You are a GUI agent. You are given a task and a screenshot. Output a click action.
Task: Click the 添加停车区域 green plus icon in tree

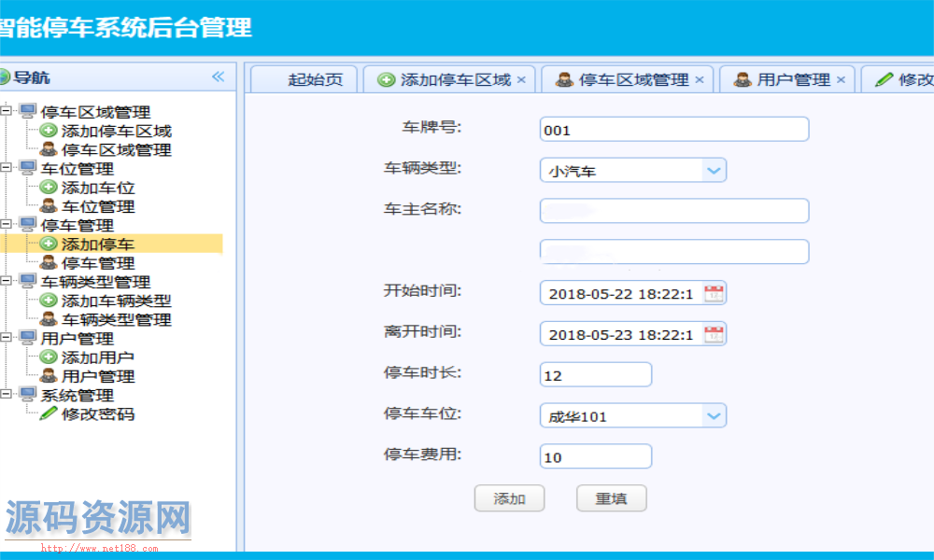[x=49, y=131]
